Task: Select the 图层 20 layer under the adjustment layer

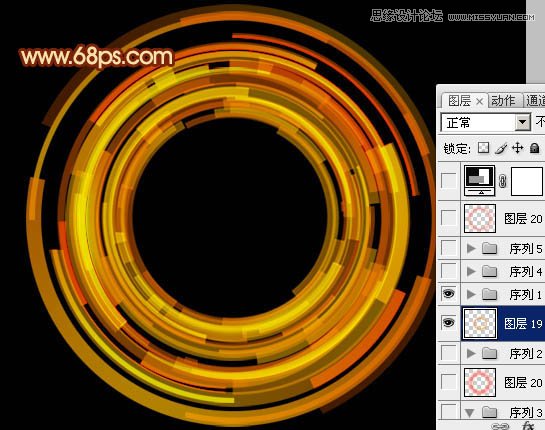Action: (523, 219)
